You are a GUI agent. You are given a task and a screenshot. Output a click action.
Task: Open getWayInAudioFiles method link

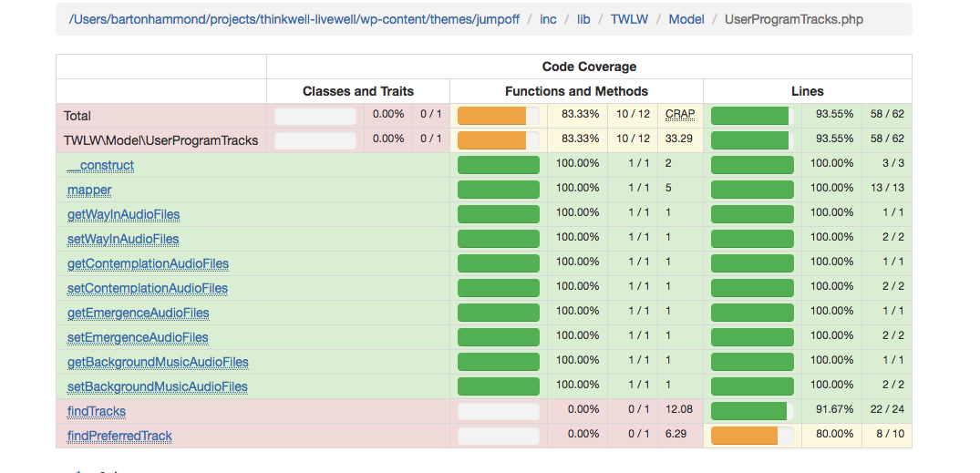coord(124,214)
